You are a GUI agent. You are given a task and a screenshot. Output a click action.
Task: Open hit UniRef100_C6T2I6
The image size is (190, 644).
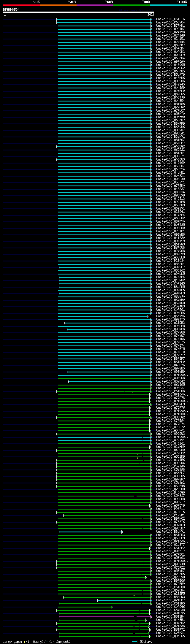(170, 19)
